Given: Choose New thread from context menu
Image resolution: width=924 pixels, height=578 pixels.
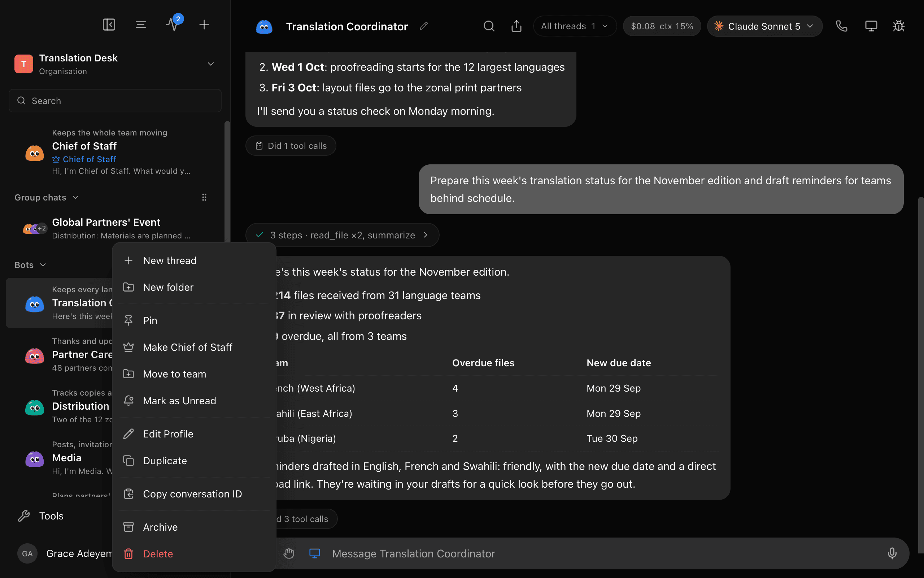Looking at the screenshot, I should [x=194, y=260].
